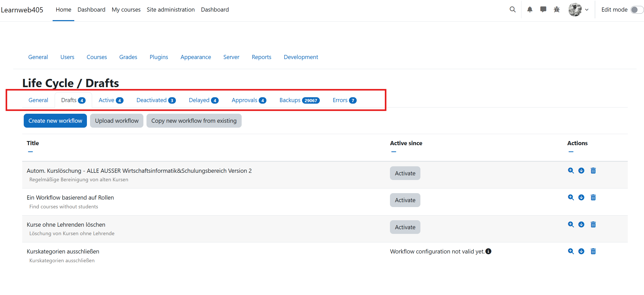The width and height of the screenshot is (644, 295).
Task: Click Upload workflow button
Action: click(117, 121)
